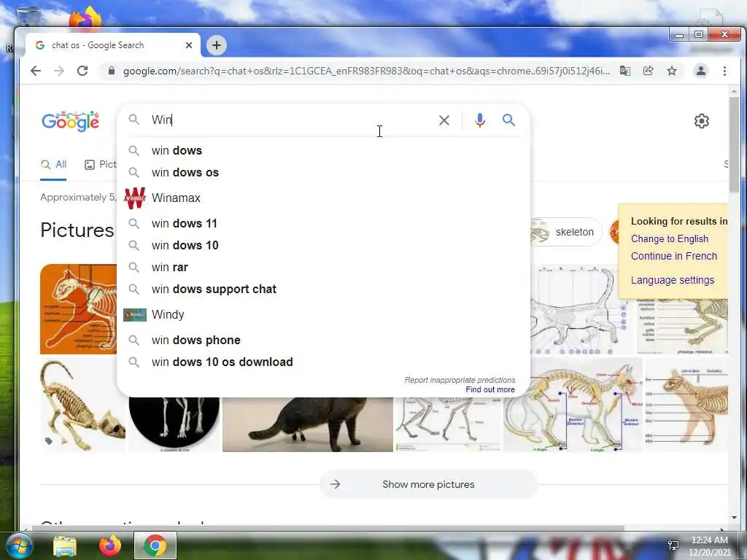Image resolution: width=747 pixels, height=560 pixels.
Task: Open the taskbar clock and date
Action: pos(710,546)
